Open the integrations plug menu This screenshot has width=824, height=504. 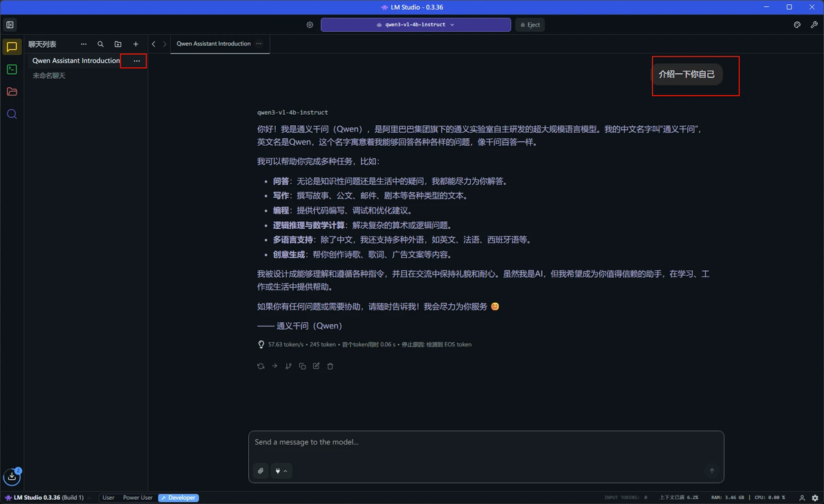pos(281,471)
